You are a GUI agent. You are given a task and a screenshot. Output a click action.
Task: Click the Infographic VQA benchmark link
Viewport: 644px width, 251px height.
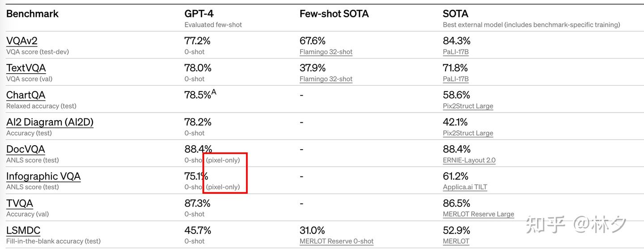[x=43, y=176]
